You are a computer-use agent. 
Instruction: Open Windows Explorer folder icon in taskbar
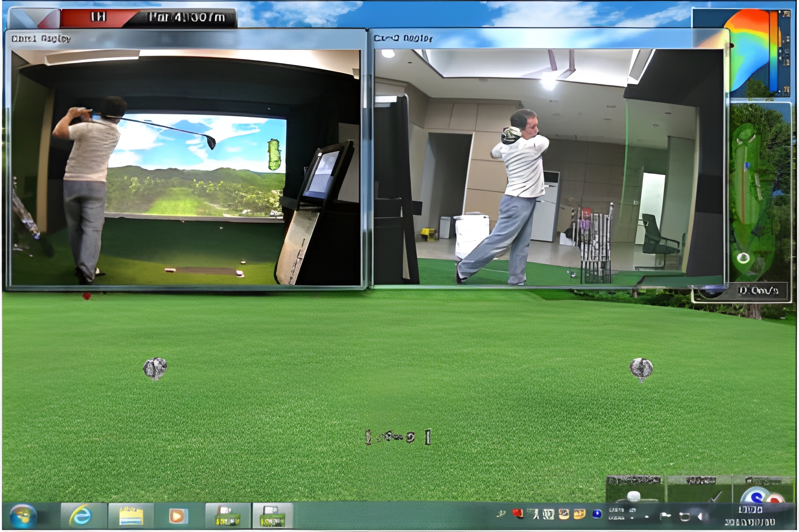[x=131, y=516]
